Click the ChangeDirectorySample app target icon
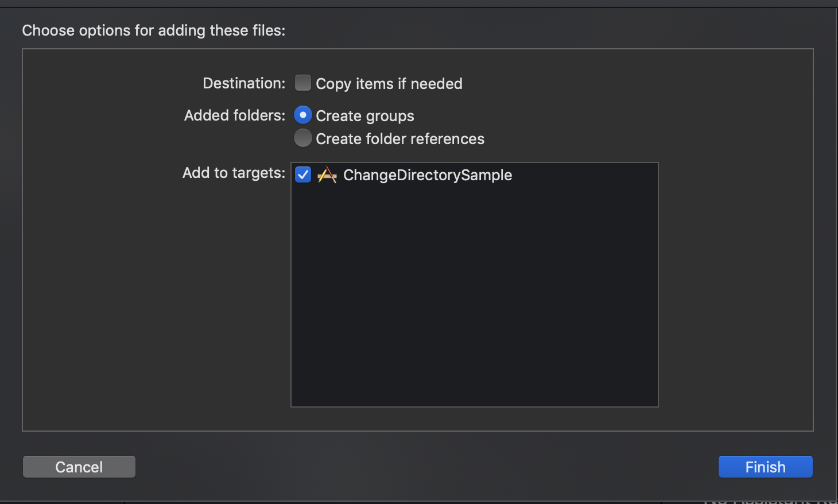 (327, 175)
